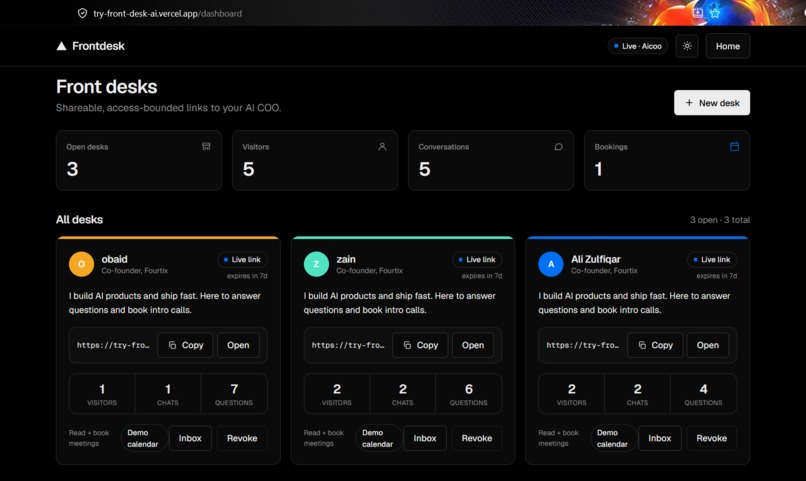Viewport: 806px width, 481px height.
Task: Open the Home page button
Action: [x=728, y=46]
